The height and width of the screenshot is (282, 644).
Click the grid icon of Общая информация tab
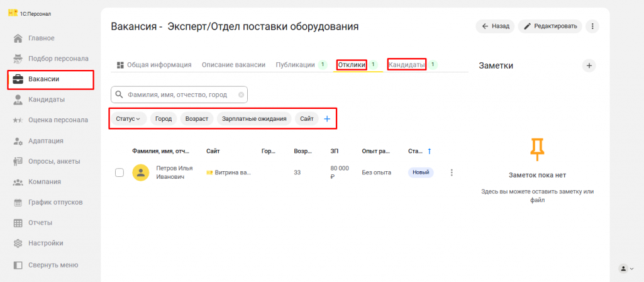(x=120, y=65)
